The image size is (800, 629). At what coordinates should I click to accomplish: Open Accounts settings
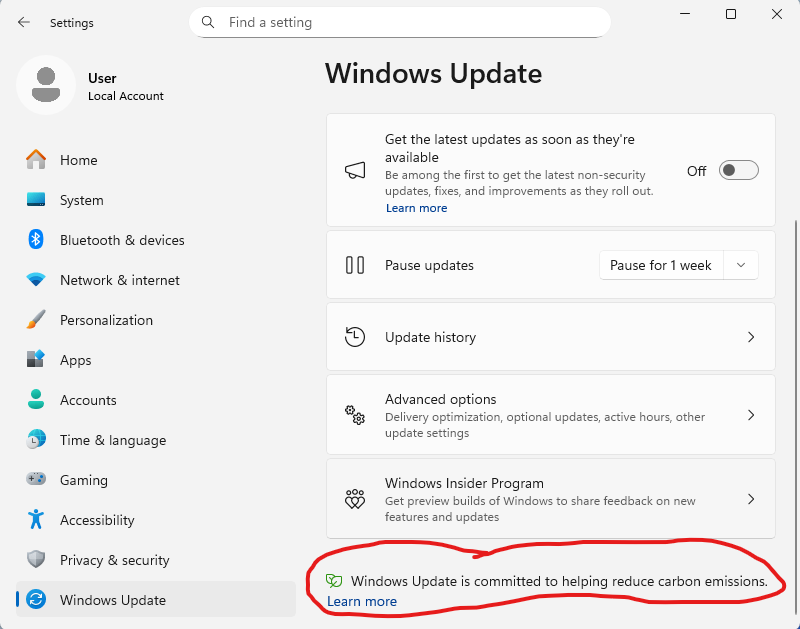pyautogui.click(x=156, y=399)
